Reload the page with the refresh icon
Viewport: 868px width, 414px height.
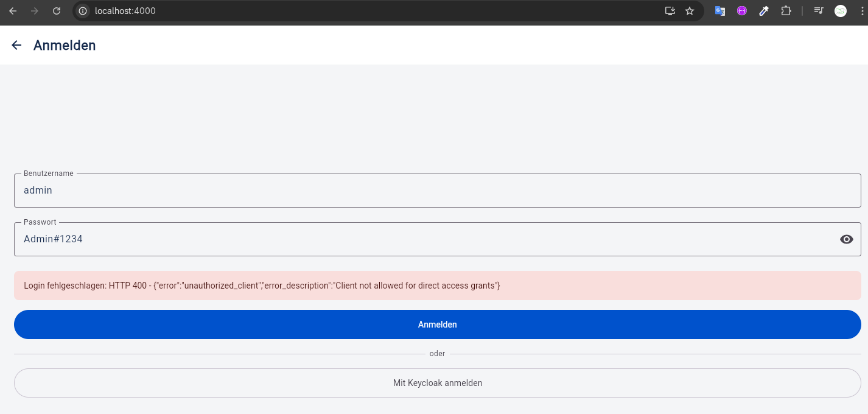click(x=57, y=11)
